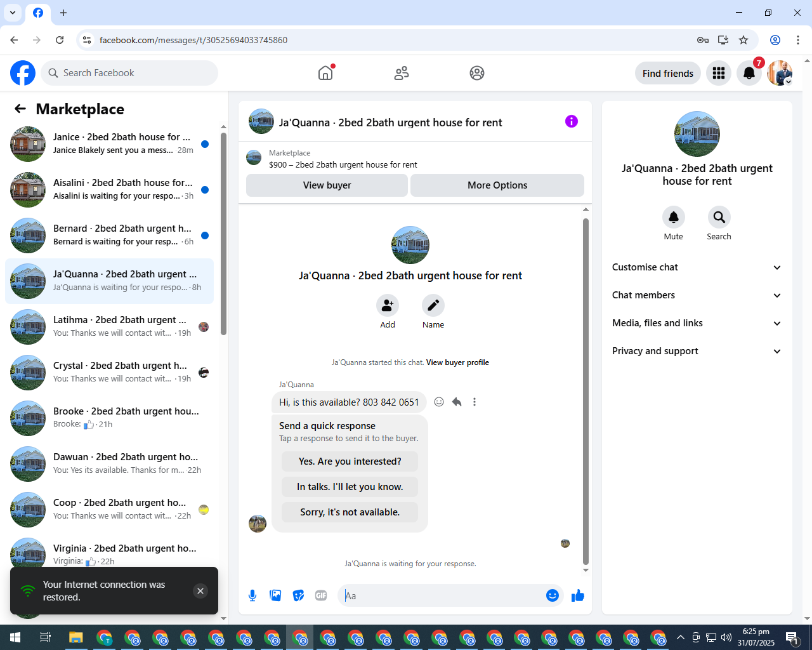Open Windows Start menu
This screenshot has height=650, width=812.
(15, 637)
